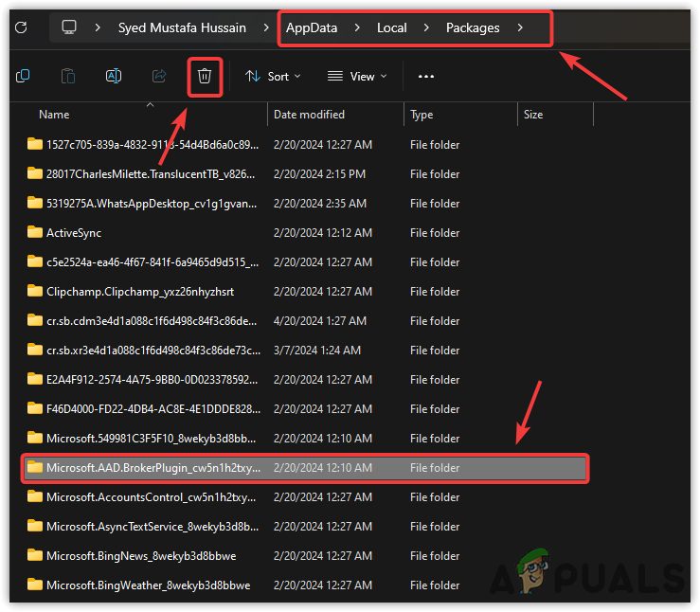
Task: Click the AAD.BrokerPlugin folder icon
Action: pos(35,467)
